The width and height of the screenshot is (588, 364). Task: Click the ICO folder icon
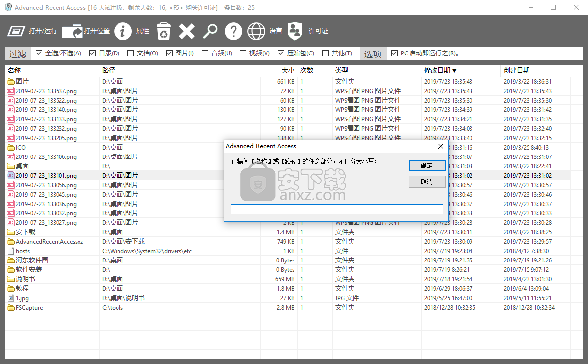[11, 147]
